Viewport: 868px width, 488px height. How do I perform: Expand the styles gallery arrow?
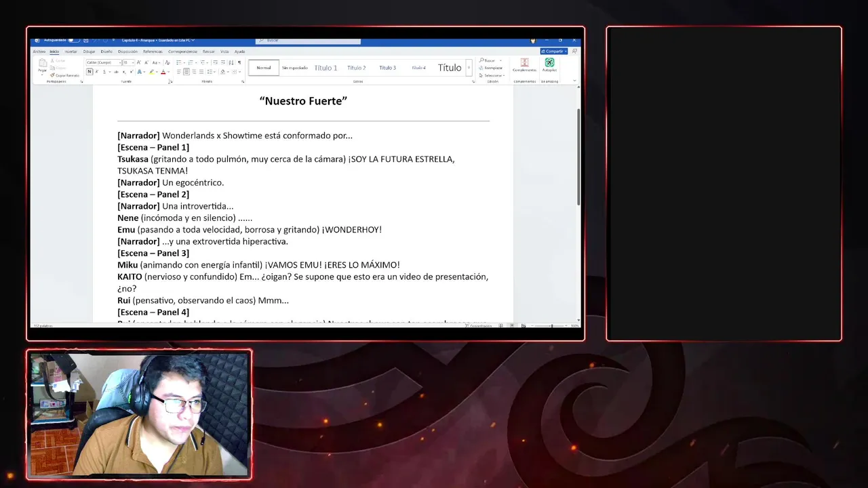click(469, 67)
